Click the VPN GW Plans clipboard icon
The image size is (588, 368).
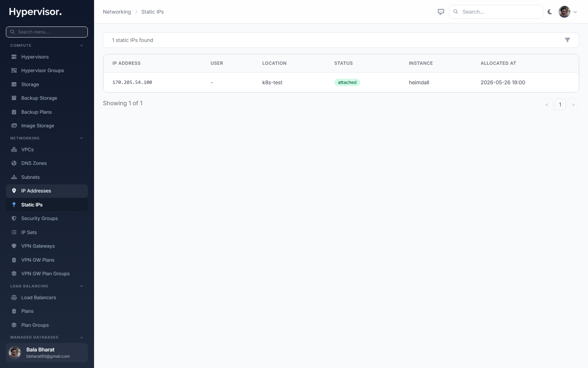pos(14,260)
